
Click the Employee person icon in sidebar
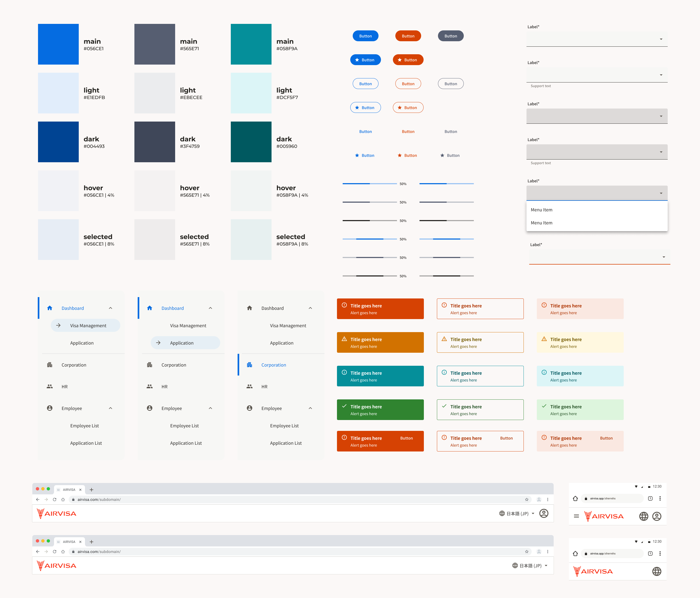pos(50,408)
